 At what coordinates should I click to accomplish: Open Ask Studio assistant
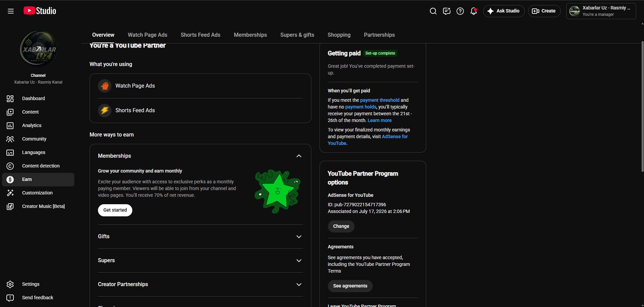504,11
